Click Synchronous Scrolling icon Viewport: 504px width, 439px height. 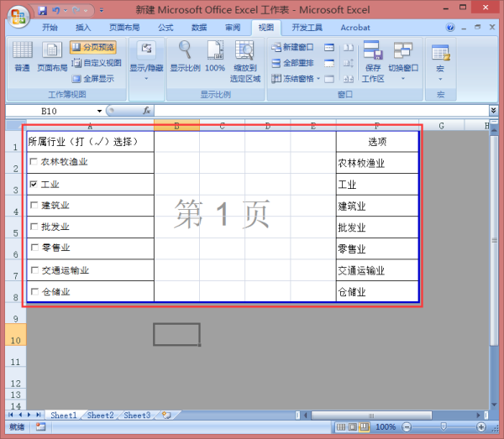pyautogui.click(x=349, y=63)
